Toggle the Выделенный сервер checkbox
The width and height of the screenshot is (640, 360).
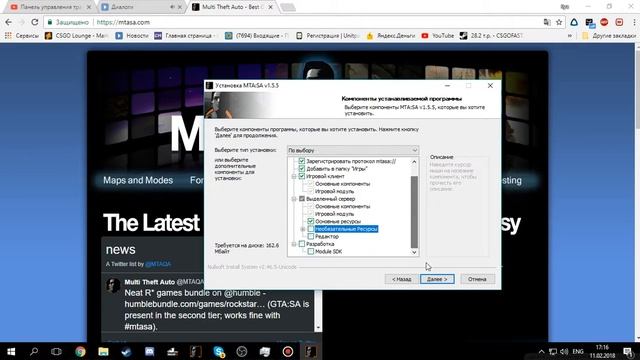click(302, 199)
